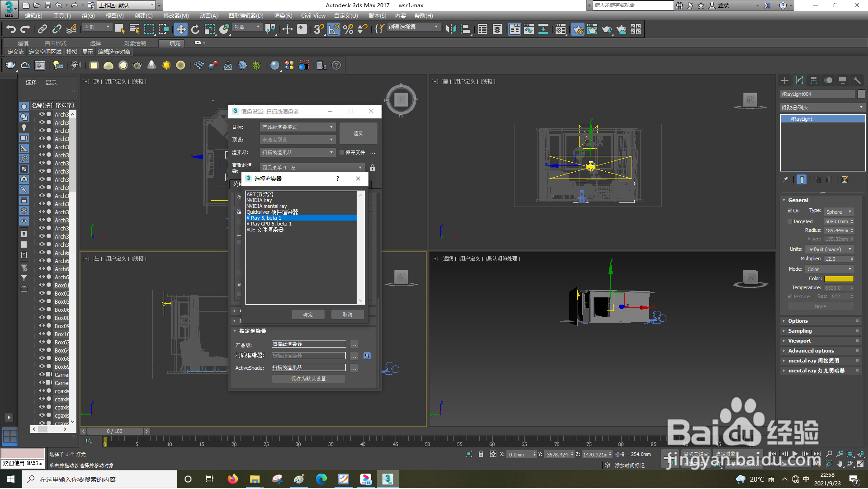
Task: Click the 渲染 render button
Action: click(359, 134)
